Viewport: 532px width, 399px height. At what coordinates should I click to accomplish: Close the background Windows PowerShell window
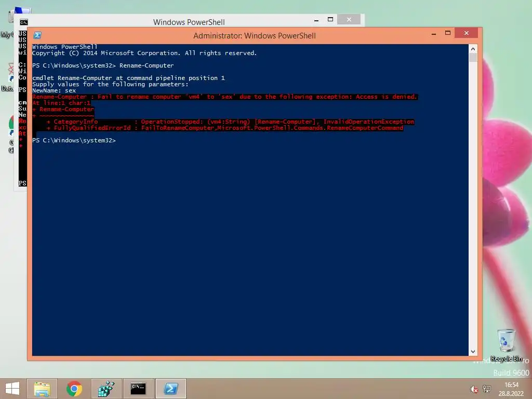[x=349, y=20]
